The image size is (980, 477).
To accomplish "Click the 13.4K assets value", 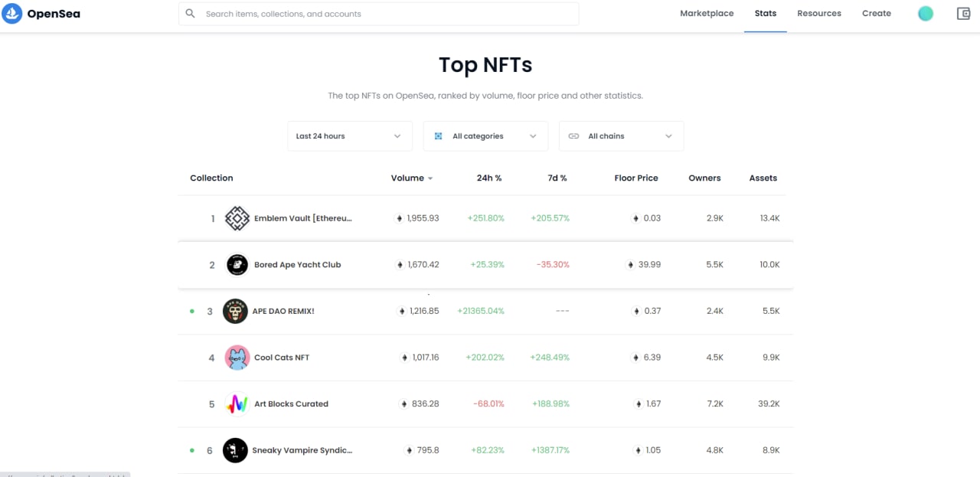I will tap(769, 218).
